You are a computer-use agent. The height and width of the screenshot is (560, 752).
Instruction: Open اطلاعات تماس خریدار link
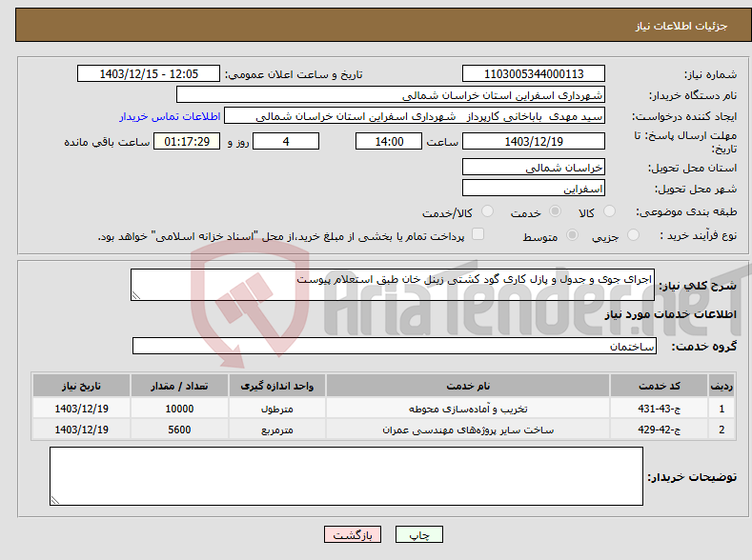click(170, 116)
